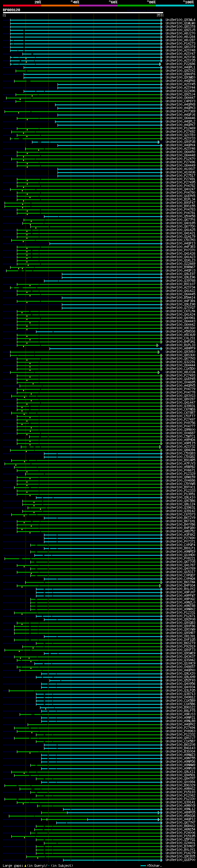
Task: Select the UniRef100_A2SY33 label
Action: coord(180,139)
